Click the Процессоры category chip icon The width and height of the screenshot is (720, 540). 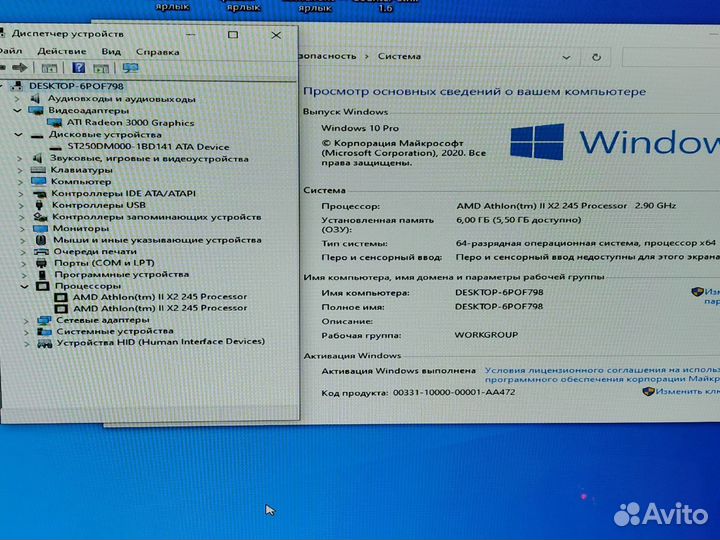click(x=43, y=286)
